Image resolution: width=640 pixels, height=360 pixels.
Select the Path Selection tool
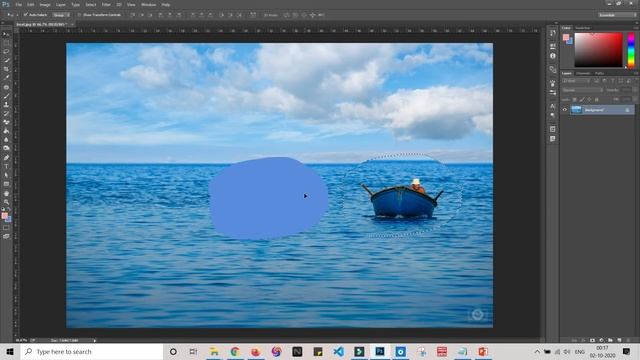point(6,175)
